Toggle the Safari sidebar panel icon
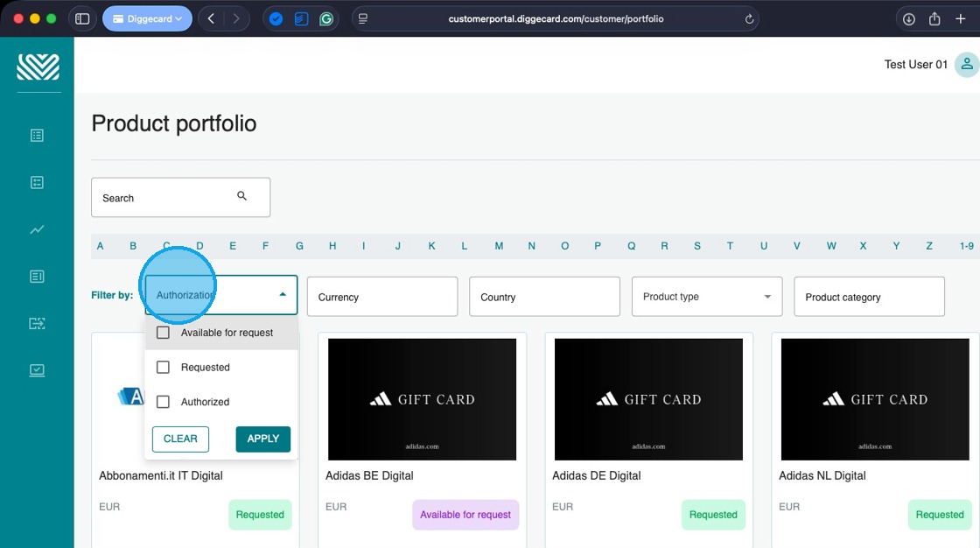Screen dimensions: 980x548 click(x=82, y=18)
